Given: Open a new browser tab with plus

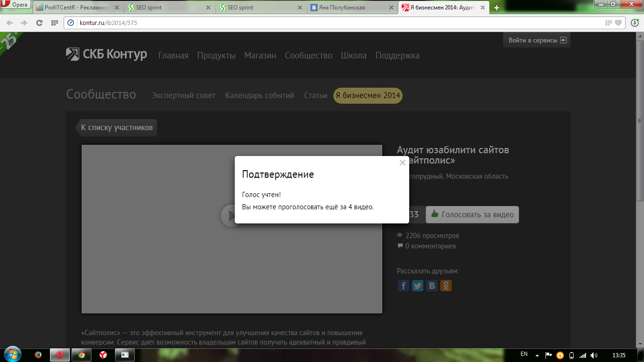Looking at the screenshot, I should pos(496,8).
